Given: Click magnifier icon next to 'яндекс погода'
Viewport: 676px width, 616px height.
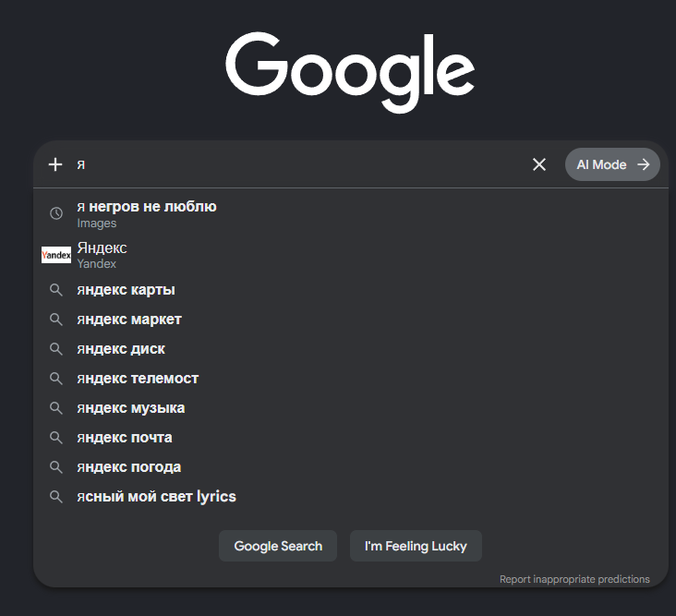Looking at the screenshot, I should coord(56,467).
